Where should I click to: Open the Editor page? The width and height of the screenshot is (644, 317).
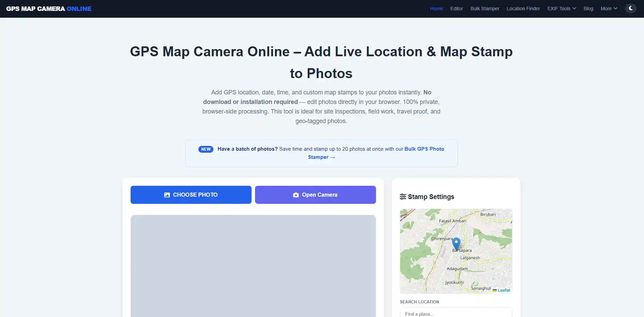tap(456, 9)
